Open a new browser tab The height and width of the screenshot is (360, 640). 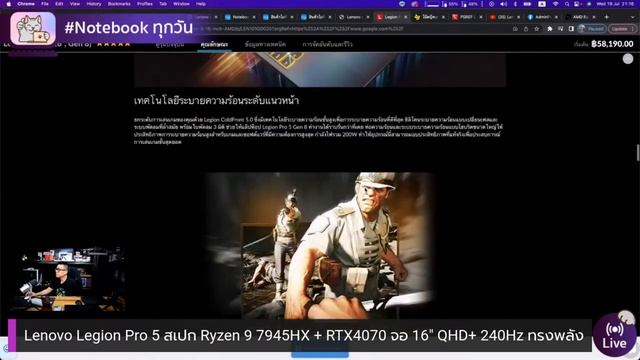(607, 17)
